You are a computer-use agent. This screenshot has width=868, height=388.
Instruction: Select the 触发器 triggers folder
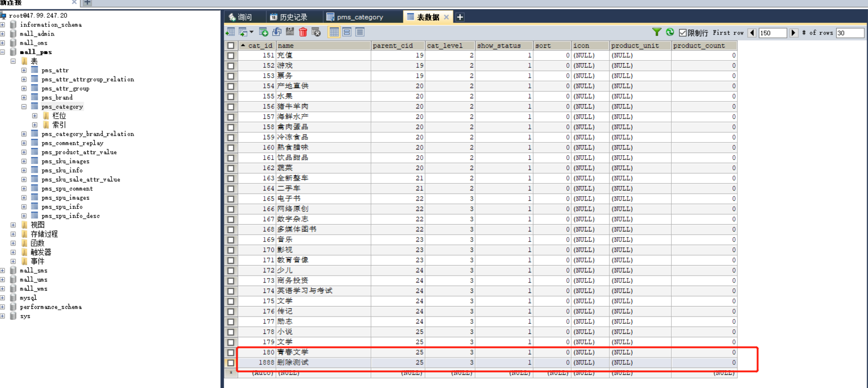[41, 252]
